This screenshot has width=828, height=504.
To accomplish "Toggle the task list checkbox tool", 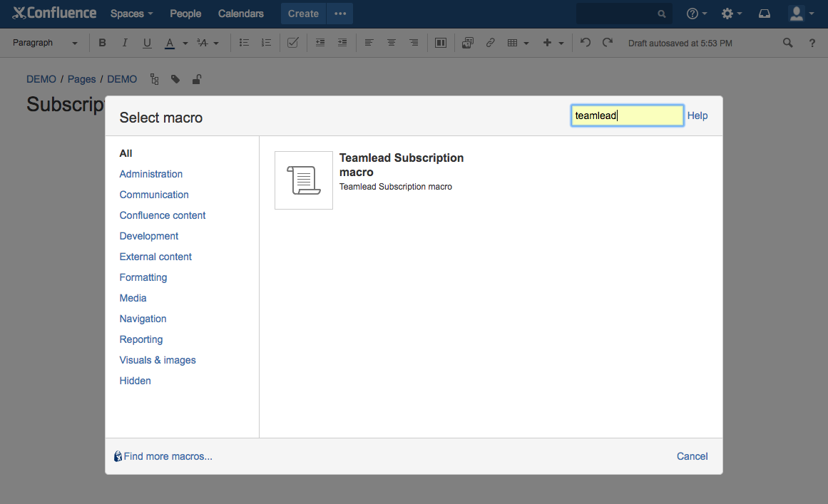I will 292,43.
